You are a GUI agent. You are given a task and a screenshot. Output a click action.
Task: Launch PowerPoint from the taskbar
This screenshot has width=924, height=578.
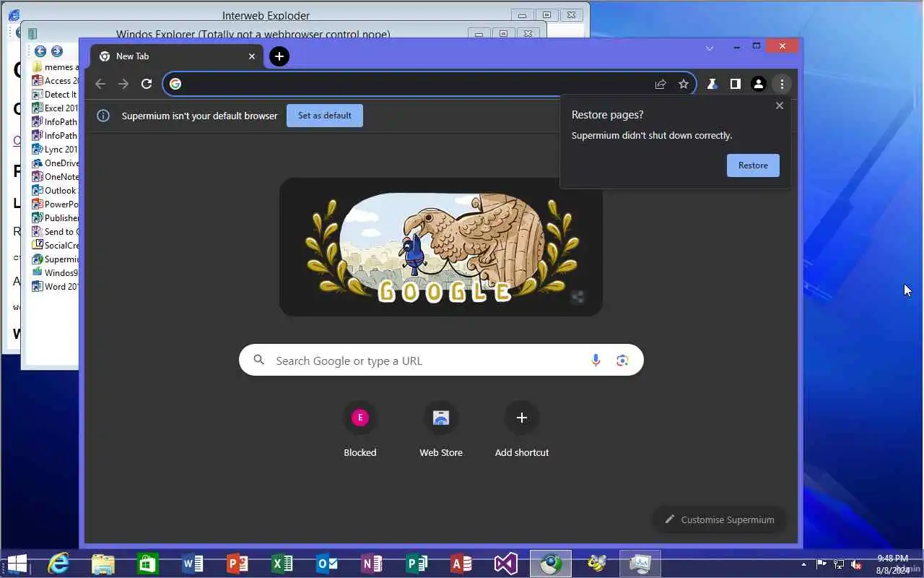(x=237, y=564)
